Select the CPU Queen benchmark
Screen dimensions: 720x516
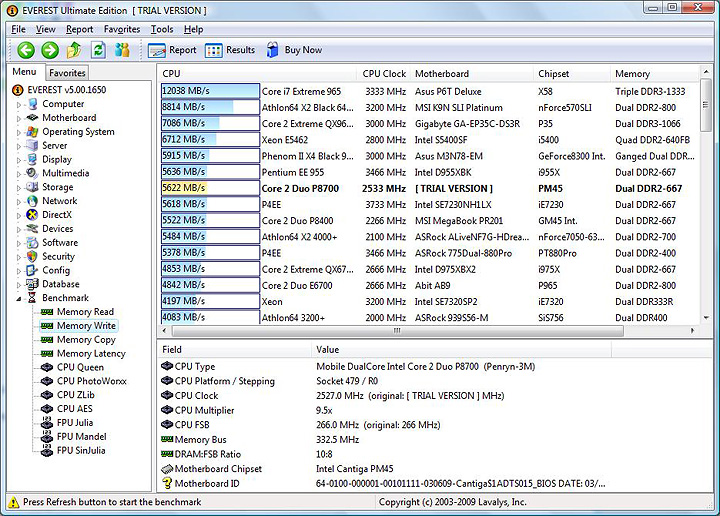coord(80,367)
